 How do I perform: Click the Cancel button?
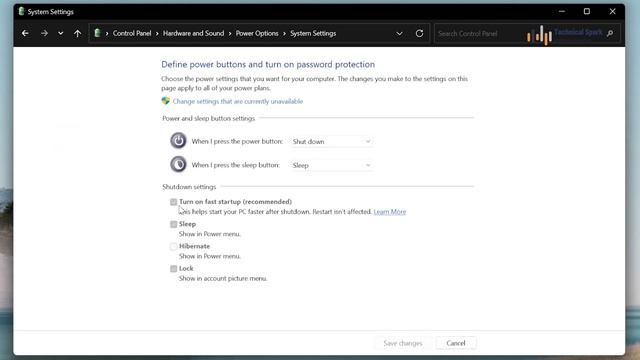coord(456,343)
